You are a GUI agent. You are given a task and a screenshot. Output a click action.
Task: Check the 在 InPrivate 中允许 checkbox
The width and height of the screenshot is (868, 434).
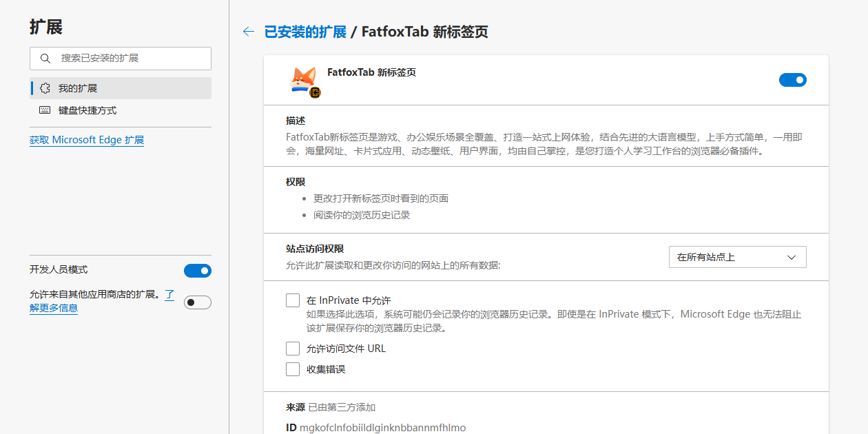point(293,300)
